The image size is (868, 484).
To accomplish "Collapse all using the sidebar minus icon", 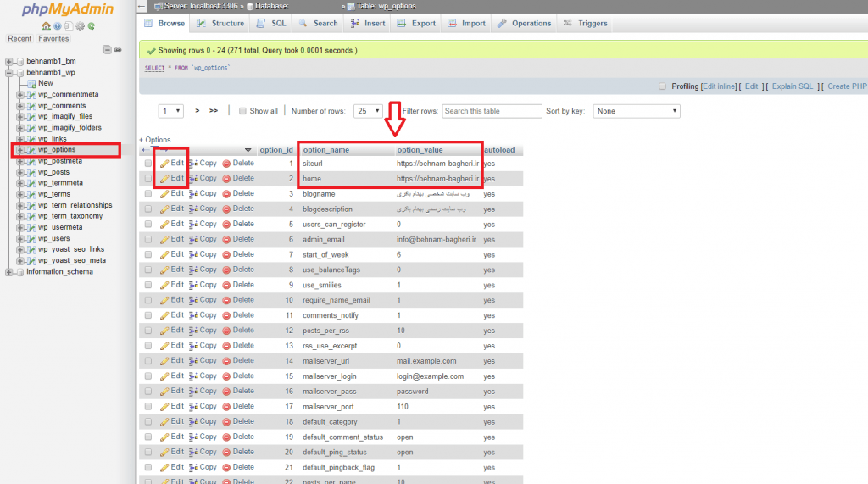I will (x=107, y=49).
